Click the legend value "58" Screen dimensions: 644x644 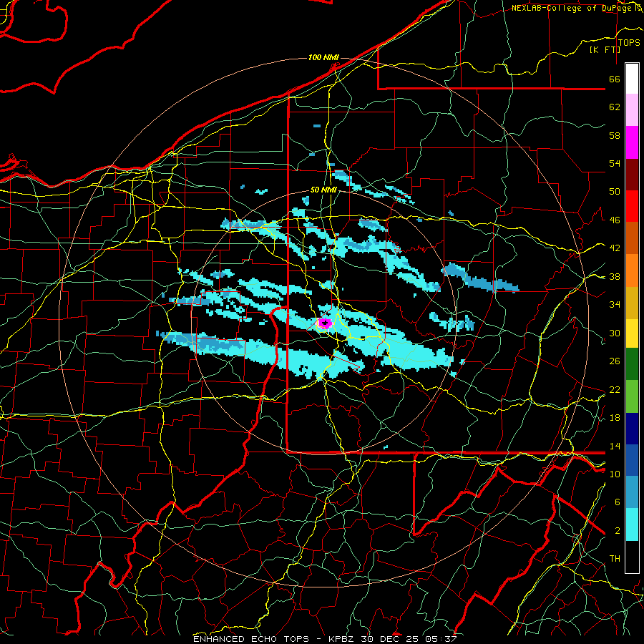click(615, 135)
